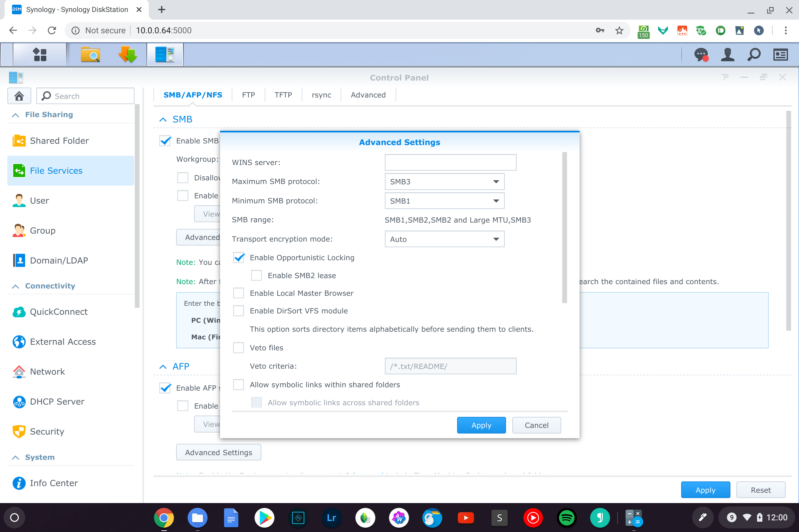Image resolution: width=799 pixels, height=532 pixels.
Task: Cancel the Advanced Settings dialog
Action: [536, 425]
